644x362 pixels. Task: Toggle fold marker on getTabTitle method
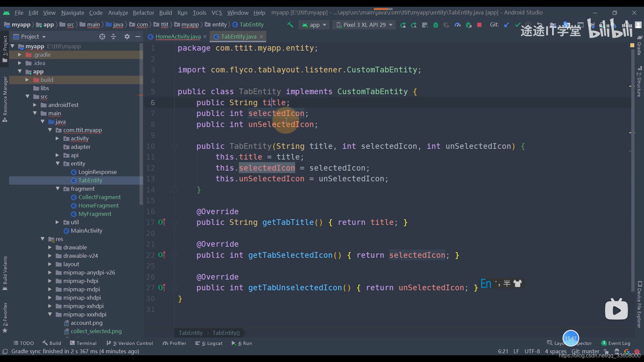[174, 222]
